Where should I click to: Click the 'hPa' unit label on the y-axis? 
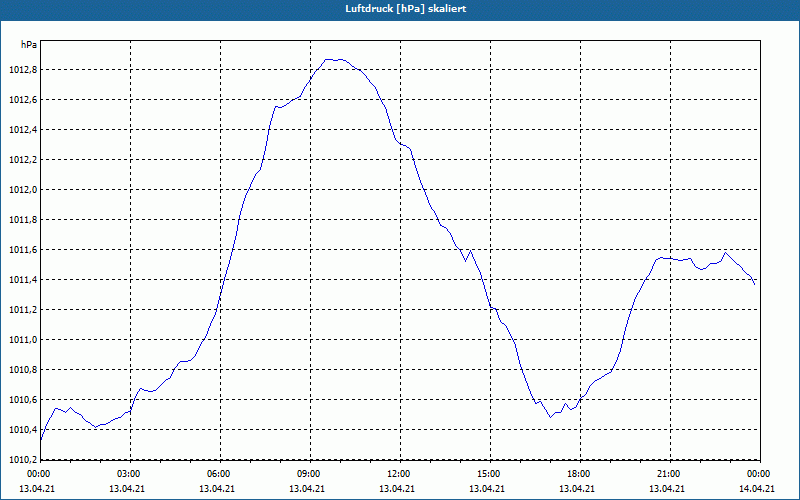[x=29, y=45]
